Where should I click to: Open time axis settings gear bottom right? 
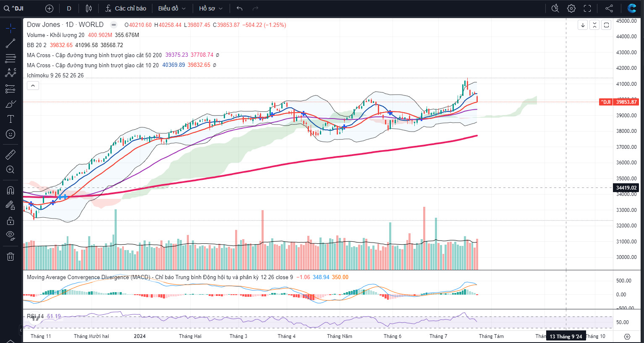click(627, 337)
